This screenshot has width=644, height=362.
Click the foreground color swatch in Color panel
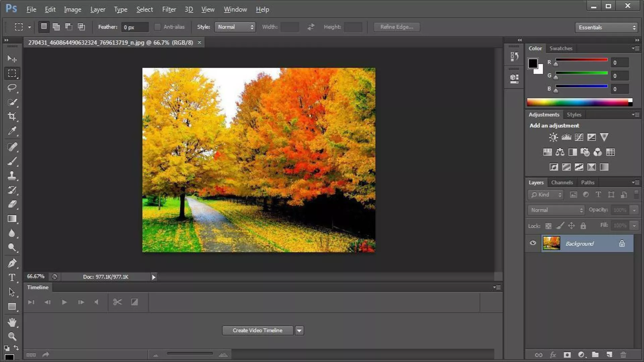[533, 63]
